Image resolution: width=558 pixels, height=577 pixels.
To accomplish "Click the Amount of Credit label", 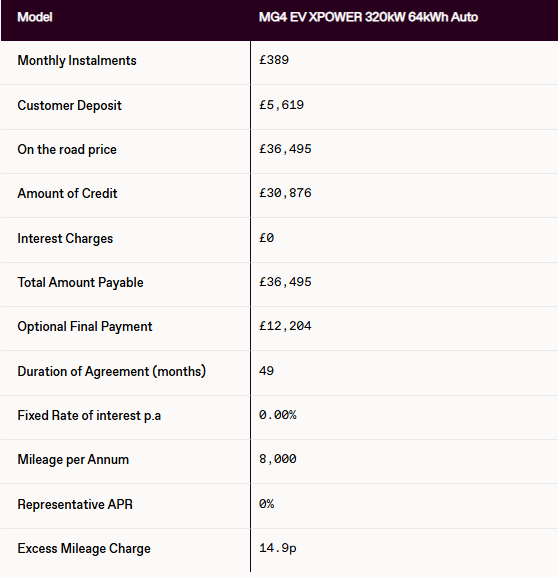I will click(x=67, y=193).
